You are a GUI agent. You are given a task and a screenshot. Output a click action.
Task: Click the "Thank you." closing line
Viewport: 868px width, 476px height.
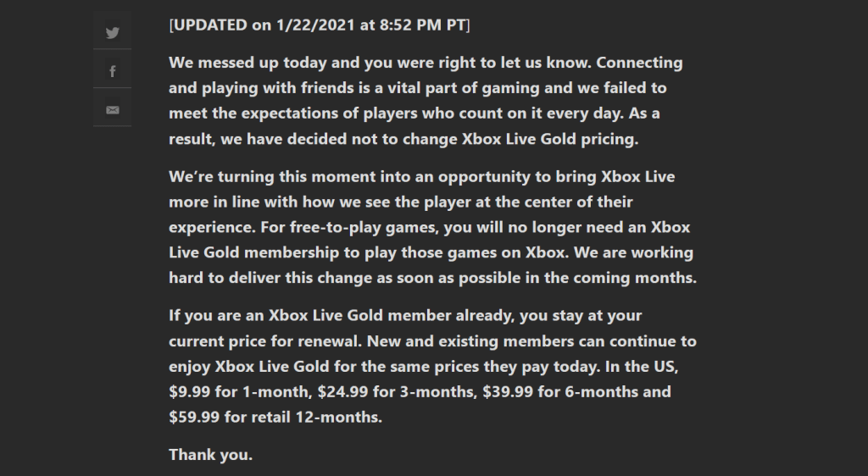pos(210,455)
